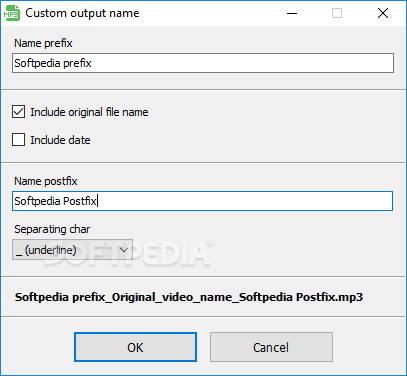This screenshot has height=376, width=407.
Task: Click into the Name postfix text field
Action: point(203,201)
